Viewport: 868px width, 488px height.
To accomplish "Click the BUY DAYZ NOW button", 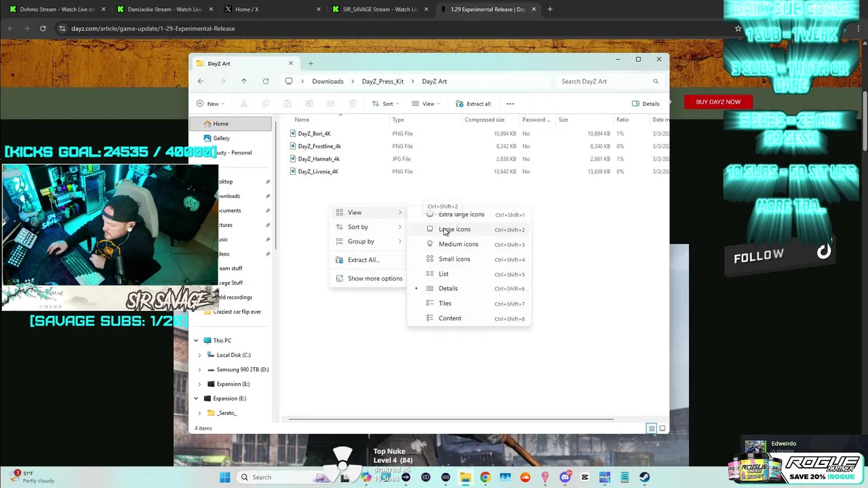I will coord(718,102).
